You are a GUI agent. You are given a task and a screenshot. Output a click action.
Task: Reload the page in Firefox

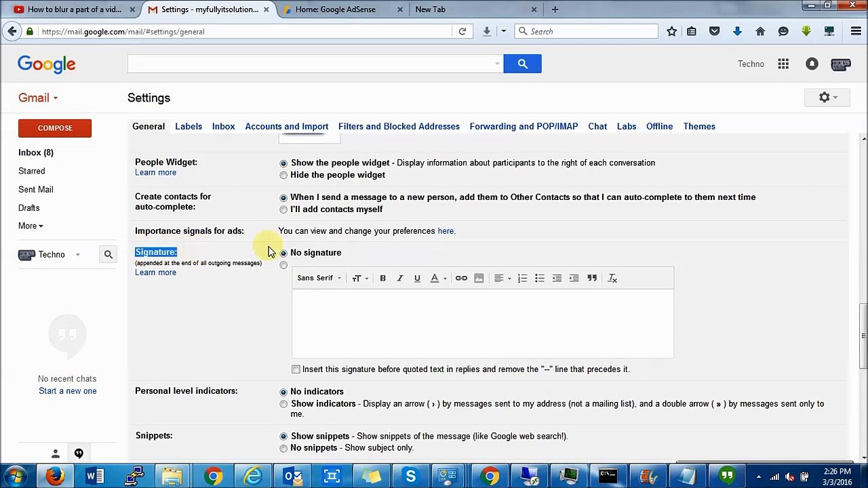[x=462, y=31]
